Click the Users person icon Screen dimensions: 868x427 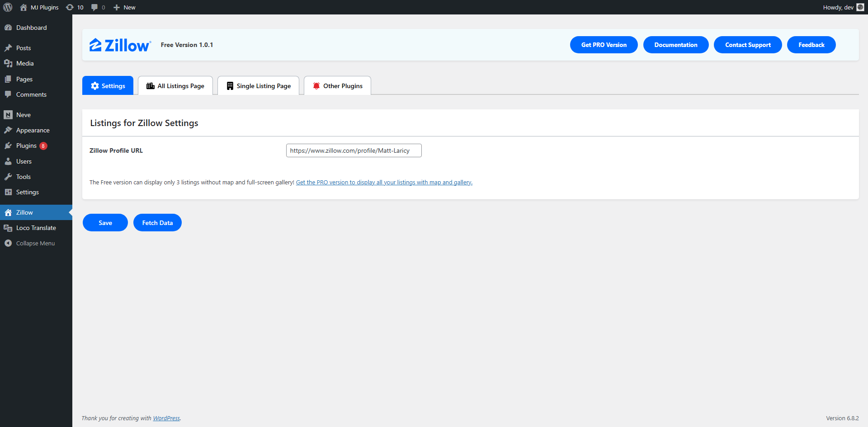[8, 161]
